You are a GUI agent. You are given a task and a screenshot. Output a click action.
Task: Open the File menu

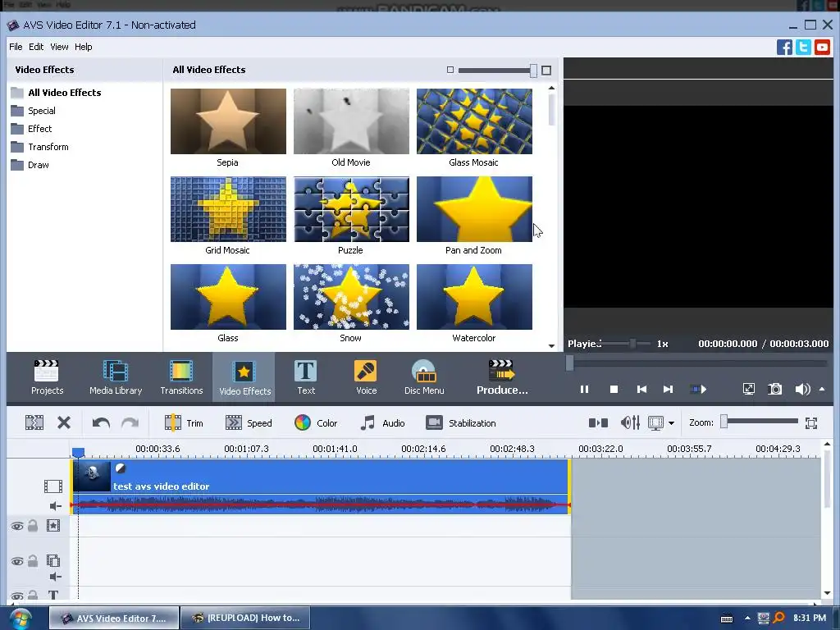point(16,47)
